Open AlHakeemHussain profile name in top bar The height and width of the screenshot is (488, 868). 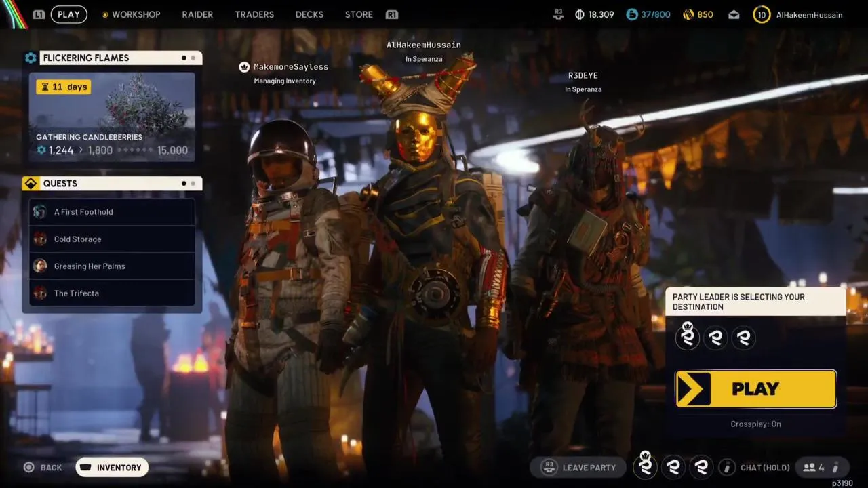[x=809, y=14]
